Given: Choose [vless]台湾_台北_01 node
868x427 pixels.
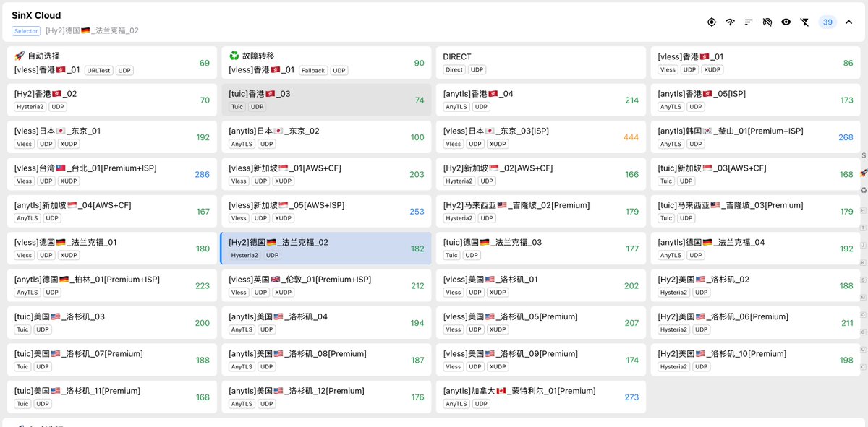Looking at the screenshot, I should [x=112, y=174].
